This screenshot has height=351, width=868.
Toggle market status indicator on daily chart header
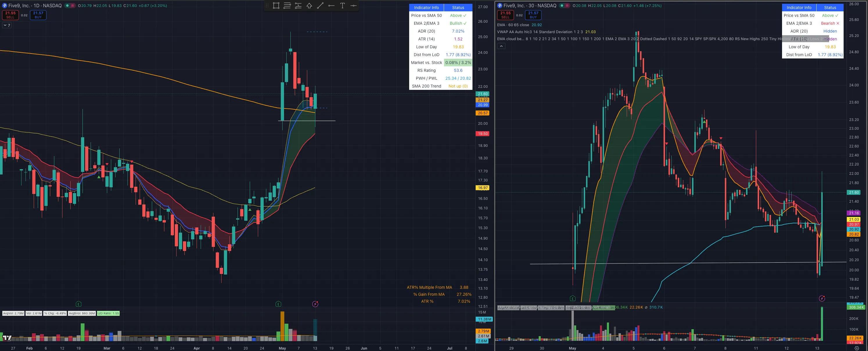[67, 6]
